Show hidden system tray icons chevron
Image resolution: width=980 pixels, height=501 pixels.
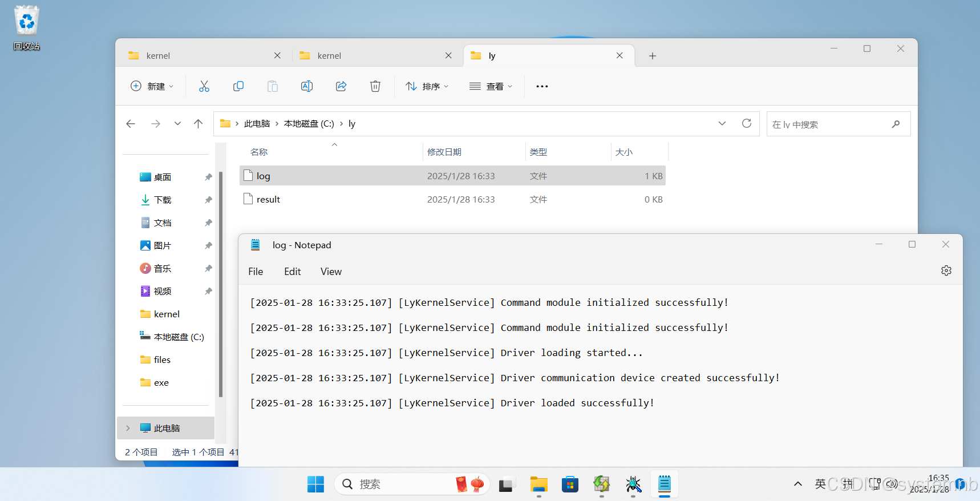(798, 484)
